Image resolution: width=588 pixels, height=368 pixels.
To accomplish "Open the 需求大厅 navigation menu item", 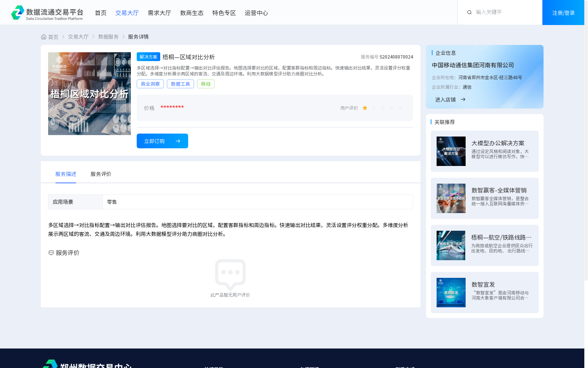I will pos(159,13).
